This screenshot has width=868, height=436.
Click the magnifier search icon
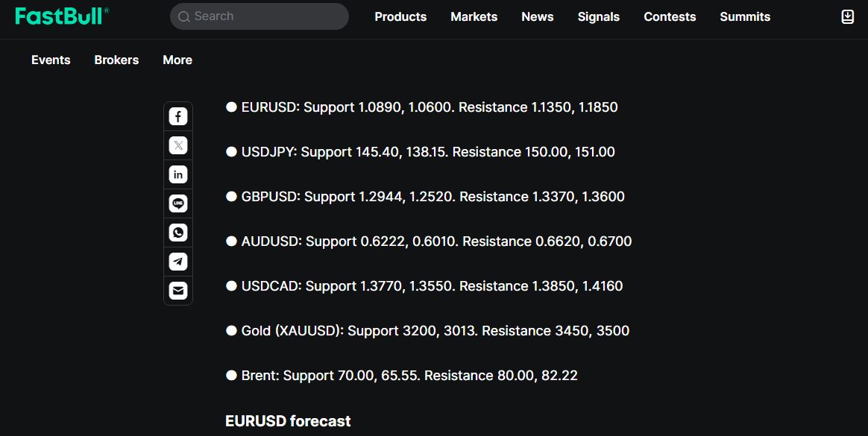click(x=183, y=16)
